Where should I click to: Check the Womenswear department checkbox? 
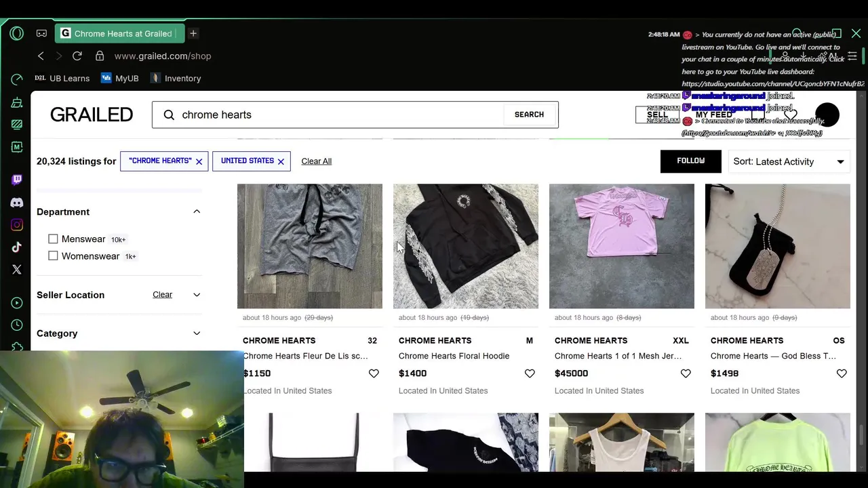click(53, 256)
